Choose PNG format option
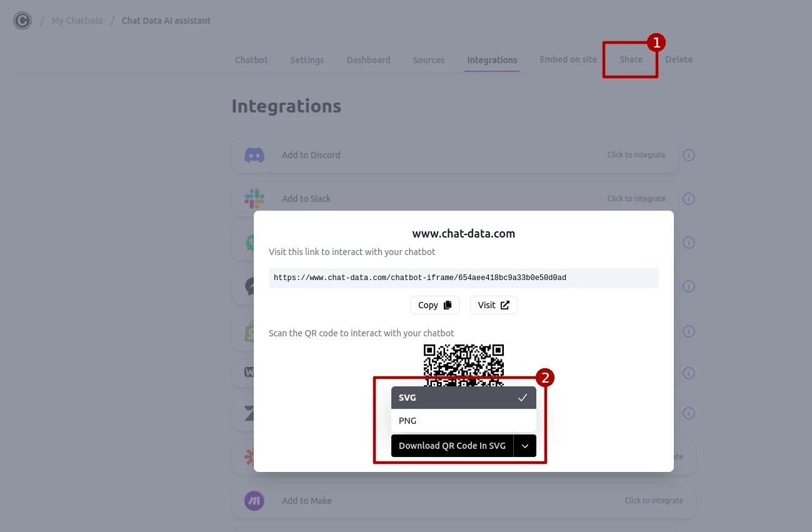The image size is (812, 532). (464, 421)
